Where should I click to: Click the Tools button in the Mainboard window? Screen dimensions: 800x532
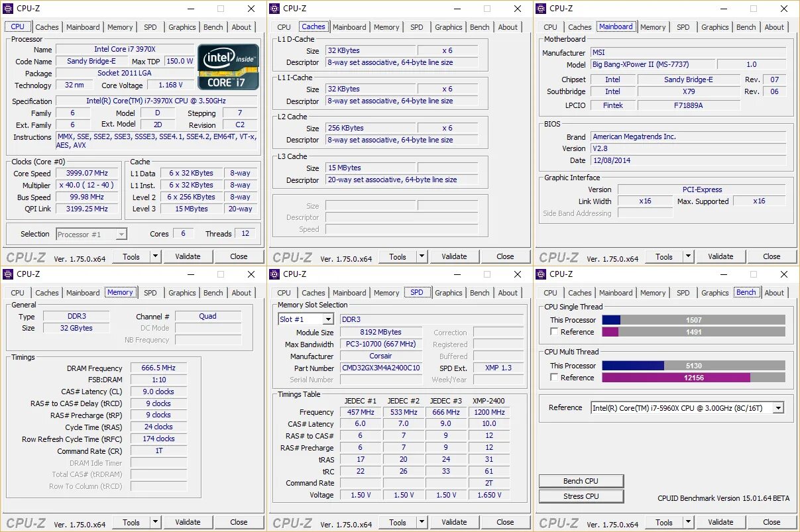[x=663, y=256]
